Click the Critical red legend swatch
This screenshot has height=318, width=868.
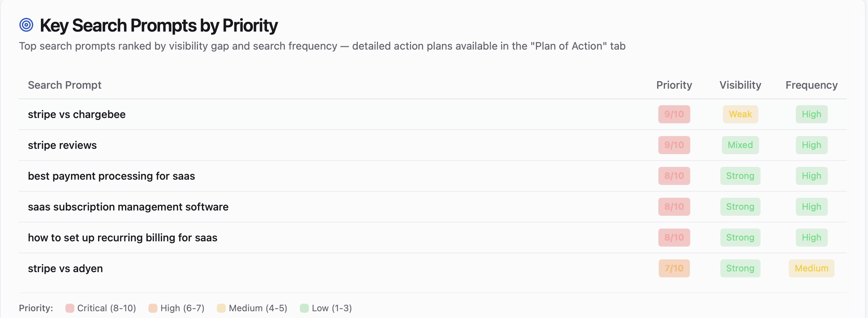(70, 308)
